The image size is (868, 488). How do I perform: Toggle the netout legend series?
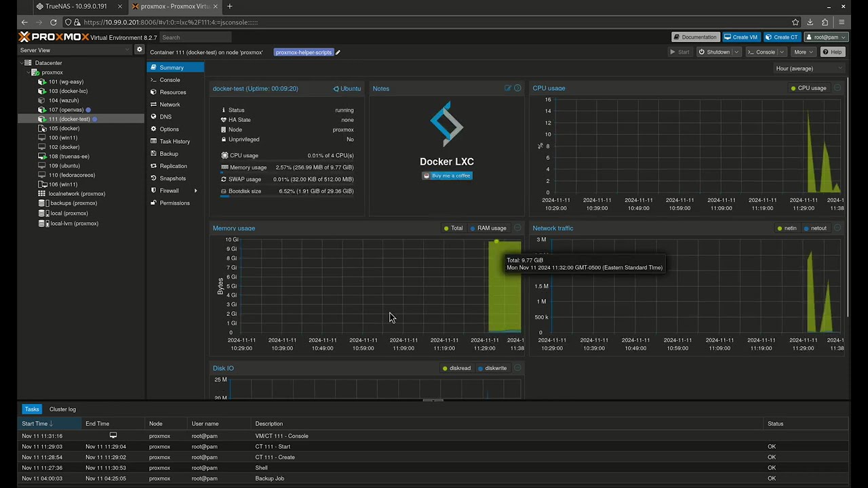pos(815,228)
